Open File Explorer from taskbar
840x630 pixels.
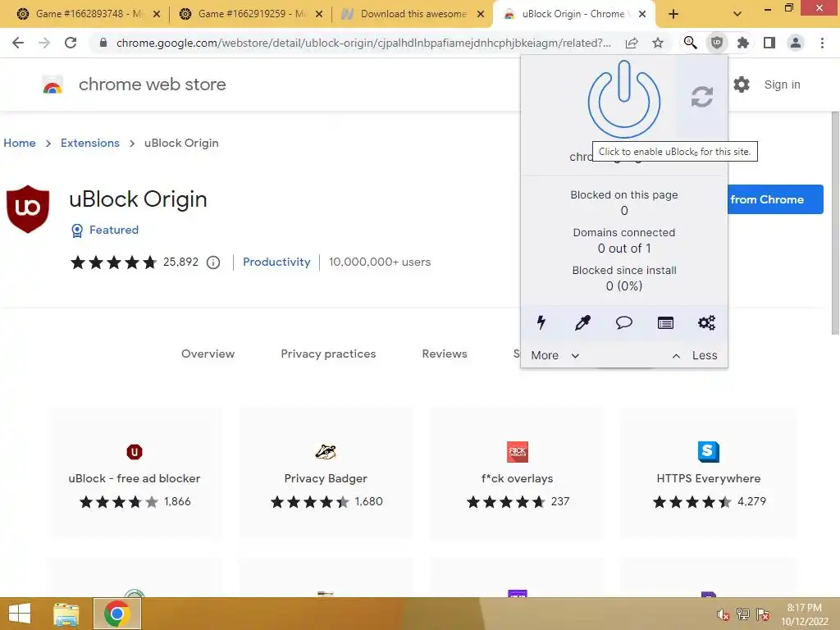pyautogui.click(x=66, y=614)
